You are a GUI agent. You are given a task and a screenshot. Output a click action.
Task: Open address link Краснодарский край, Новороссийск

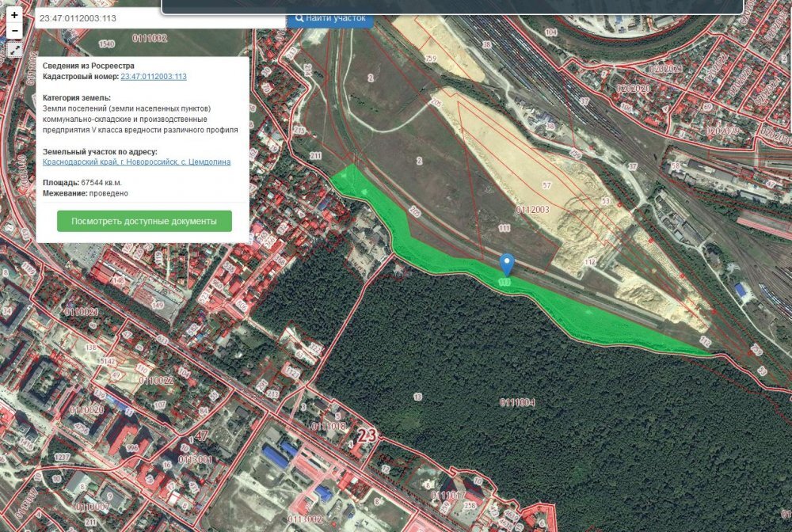click(x=136, y=162)
